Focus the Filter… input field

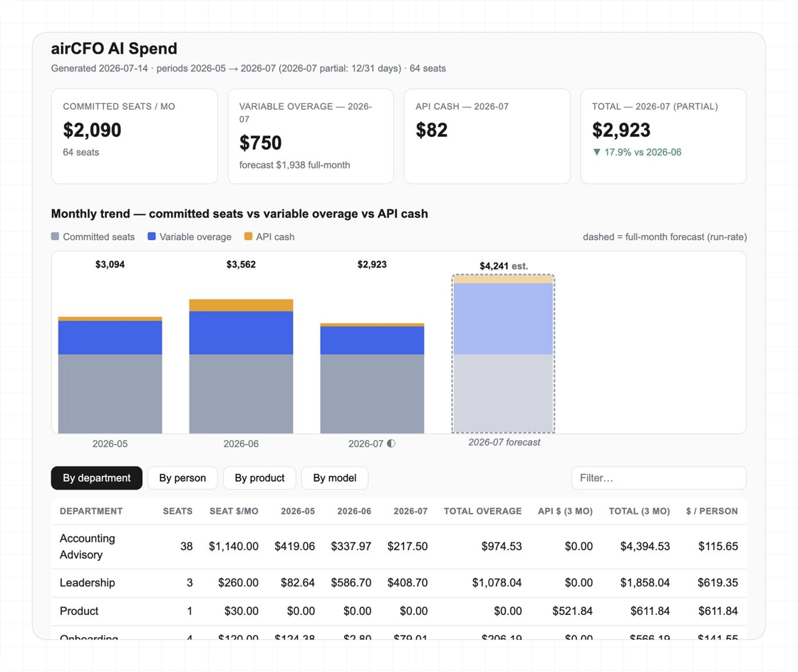pos(659,478)
